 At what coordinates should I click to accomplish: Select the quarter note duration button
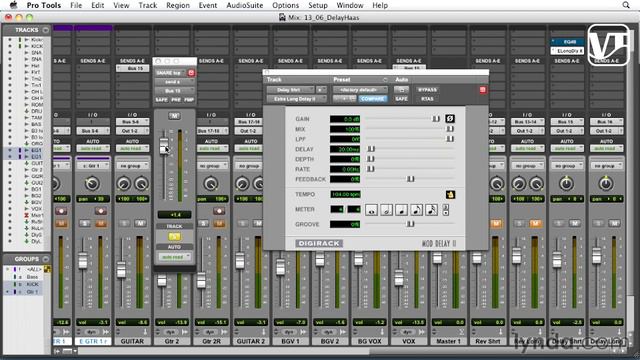(402, 210)
